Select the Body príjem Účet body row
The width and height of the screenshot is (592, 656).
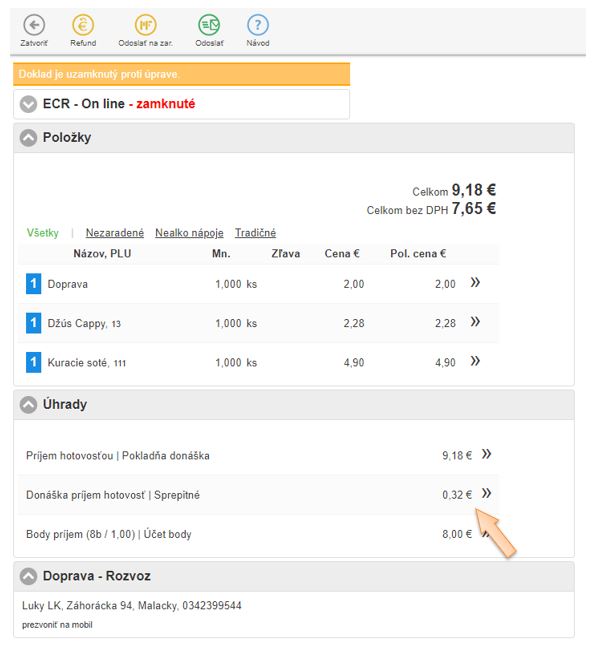(x=258, y=534)
